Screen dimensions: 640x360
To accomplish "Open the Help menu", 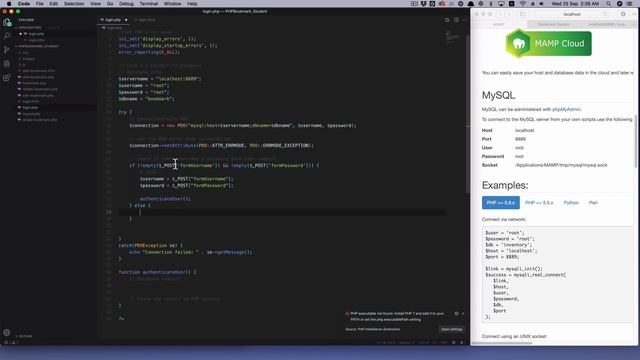I will [x=192, y=4].
